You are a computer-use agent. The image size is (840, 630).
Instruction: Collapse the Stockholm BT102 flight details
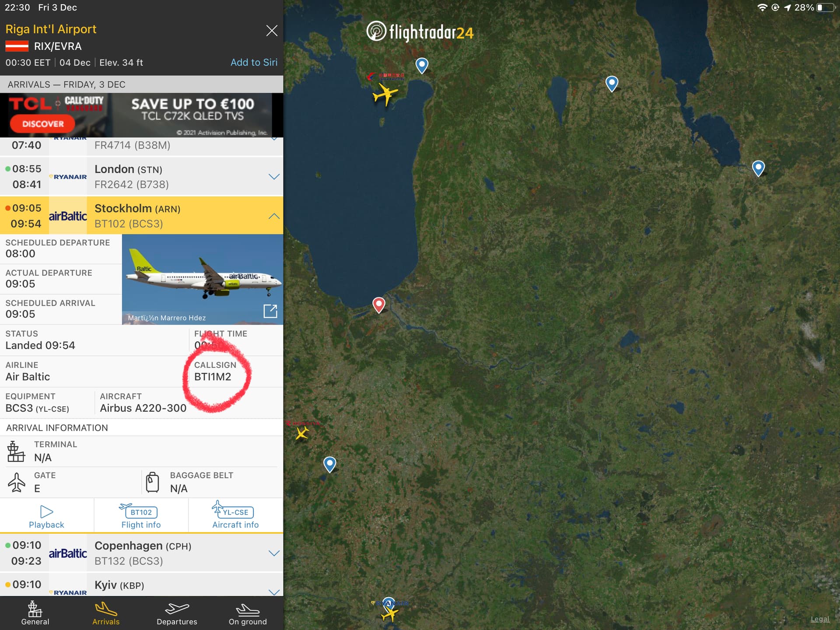pos(274,216)
